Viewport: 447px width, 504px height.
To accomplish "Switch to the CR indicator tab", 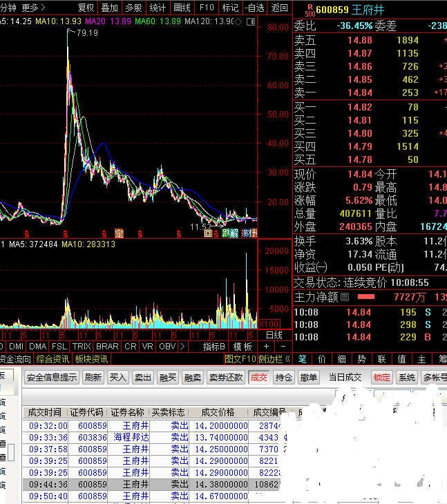I will [x=131, y=347].
